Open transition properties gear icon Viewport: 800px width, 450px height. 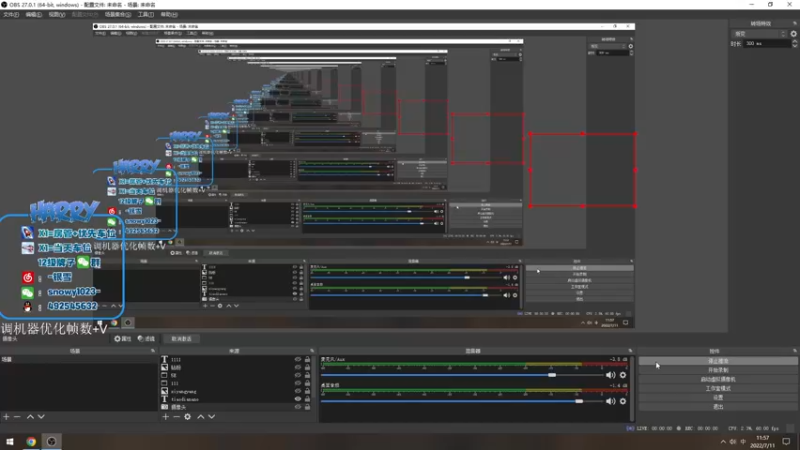point(793,34)
